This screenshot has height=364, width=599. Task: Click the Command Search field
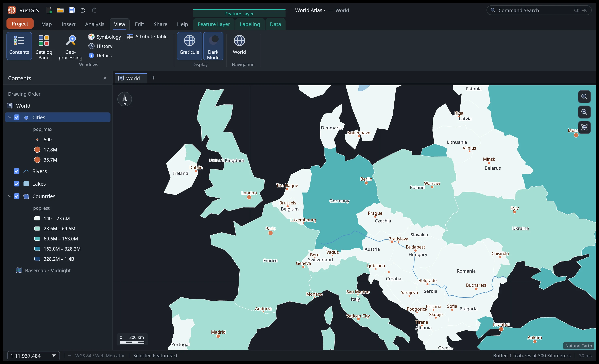click(x=539, y=10)
